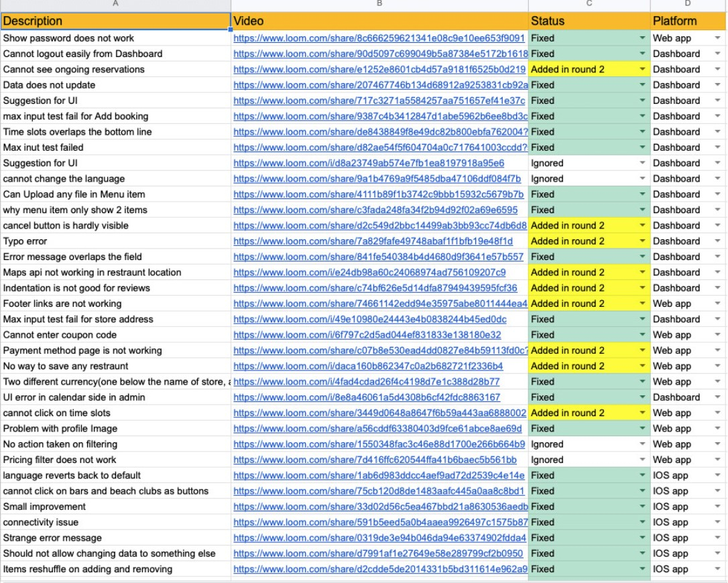Click the orange "Description" header cell
This screenshot has width=728, height=583.
tap(115, 21)
